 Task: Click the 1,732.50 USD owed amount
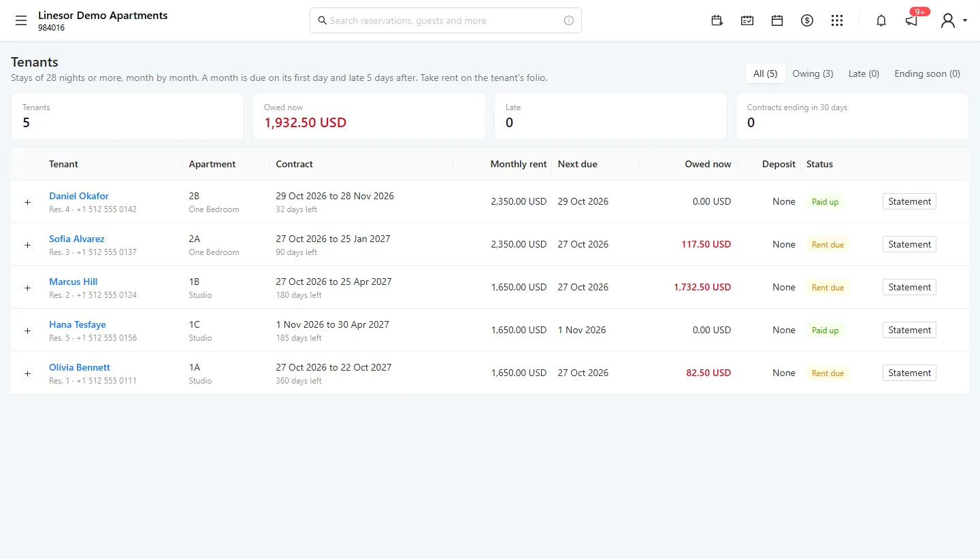(702, 287)
